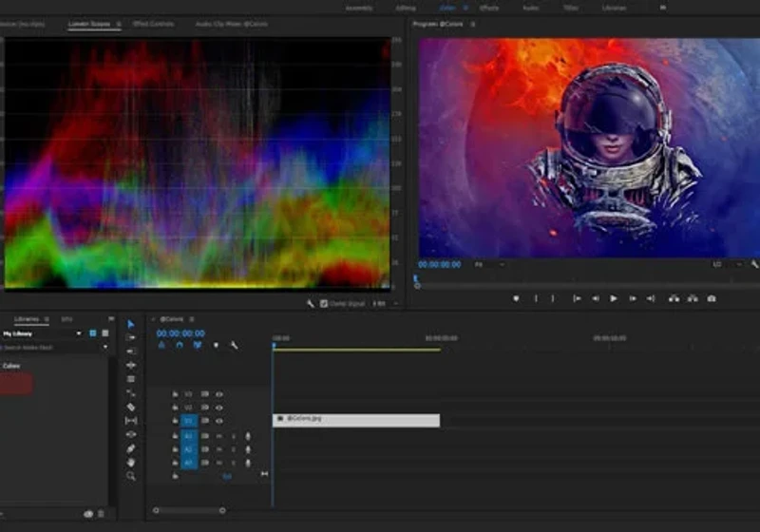Select the Track Select Backward tool
760x532 pixels.
coord(131,351)
